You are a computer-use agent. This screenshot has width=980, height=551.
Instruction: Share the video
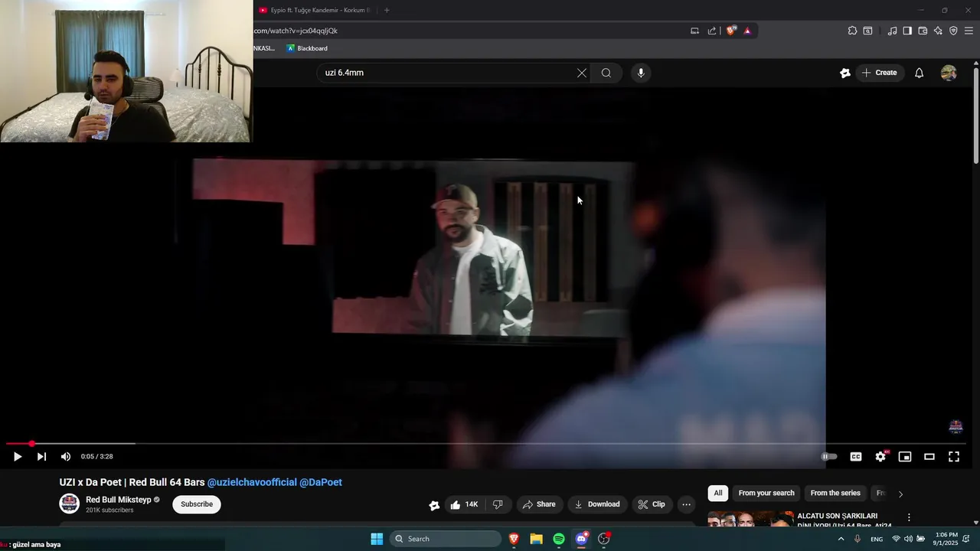pyautogui.click(x=539, y=504)
